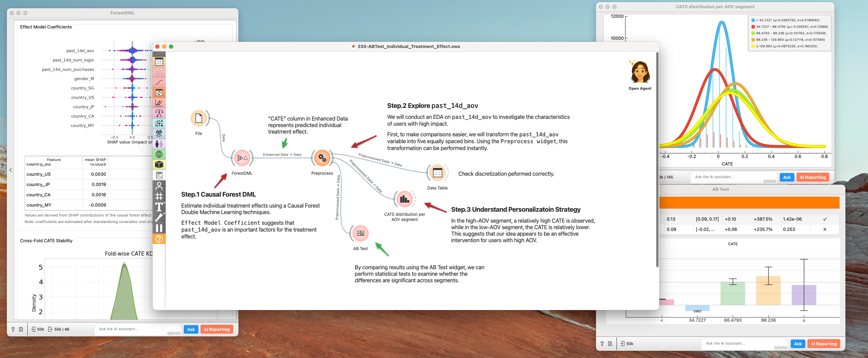Toggle the pause workflow button in sidebar
Screen dimensions: 868x358
point(159,228)
